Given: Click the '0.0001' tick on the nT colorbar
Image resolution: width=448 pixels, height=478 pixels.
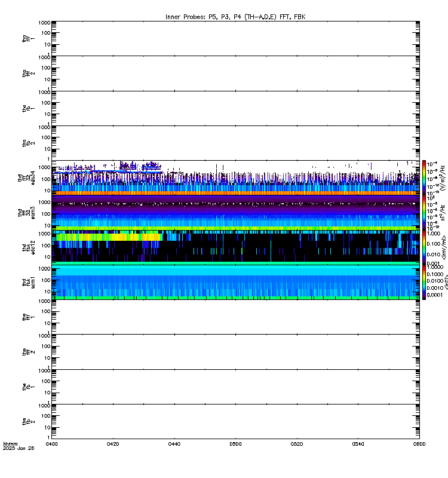Looking at the screenshot, I should point(435,295).
